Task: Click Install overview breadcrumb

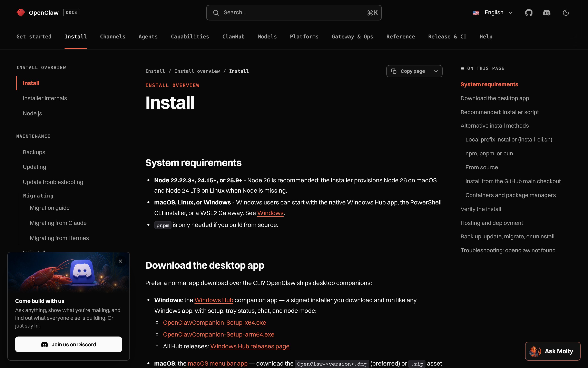Action: point(197,71)
